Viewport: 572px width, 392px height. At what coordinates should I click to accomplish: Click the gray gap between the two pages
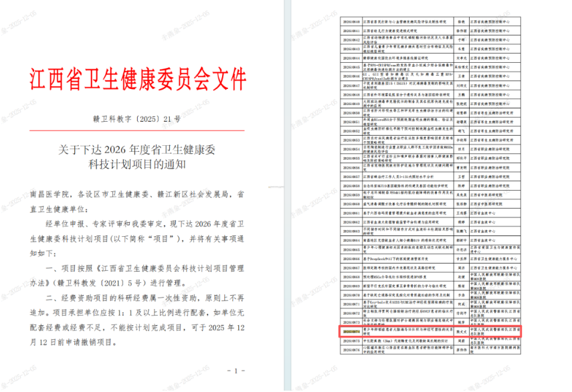click(x=289, y=201)
